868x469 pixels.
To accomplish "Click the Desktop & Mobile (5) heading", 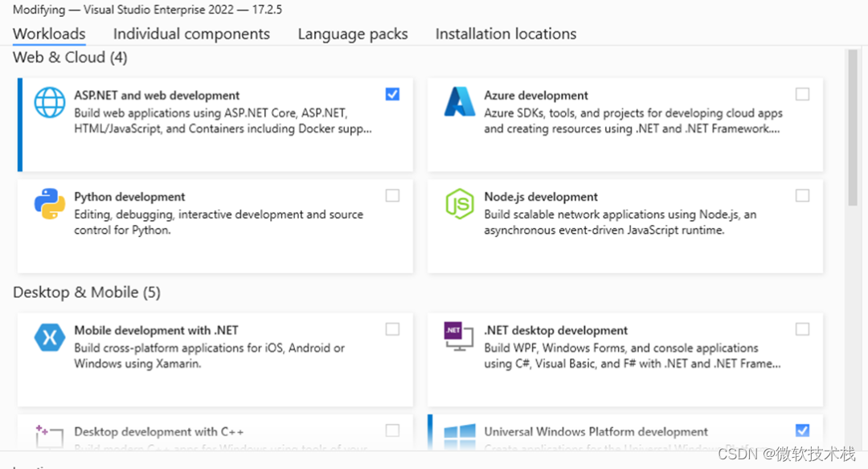I will 87,292.
